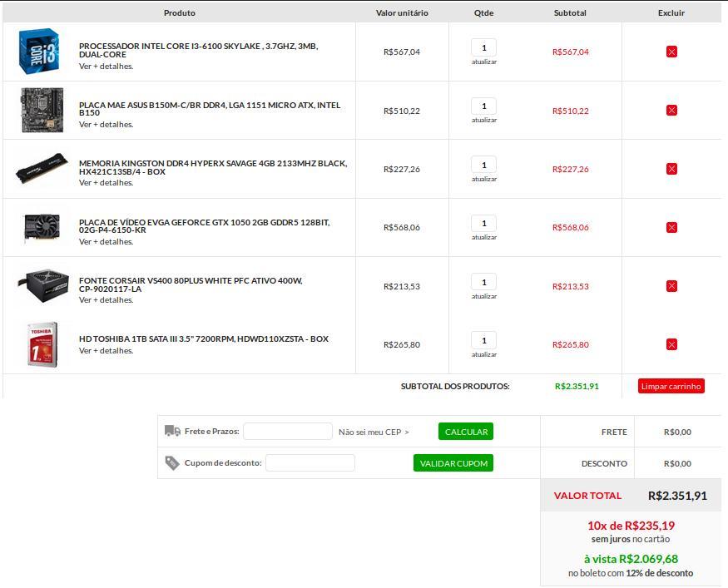
Task: Open 'Ver + detalhes' for Toshiba HD
Action: pyautogui.click(x=106, y=351)
